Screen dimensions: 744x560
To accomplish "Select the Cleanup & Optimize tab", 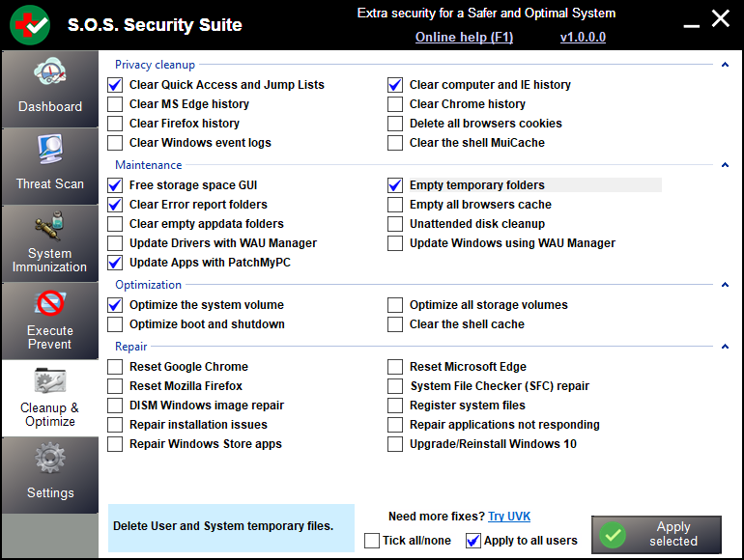I will [50, 399].
